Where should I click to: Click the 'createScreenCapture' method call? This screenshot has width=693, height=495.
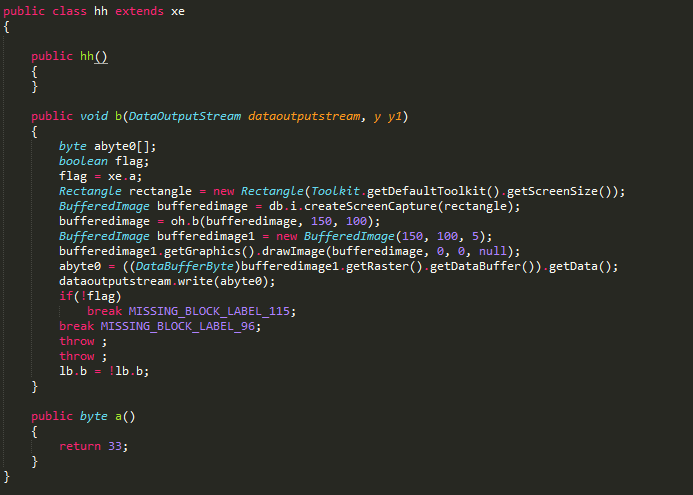pos(370,206)
